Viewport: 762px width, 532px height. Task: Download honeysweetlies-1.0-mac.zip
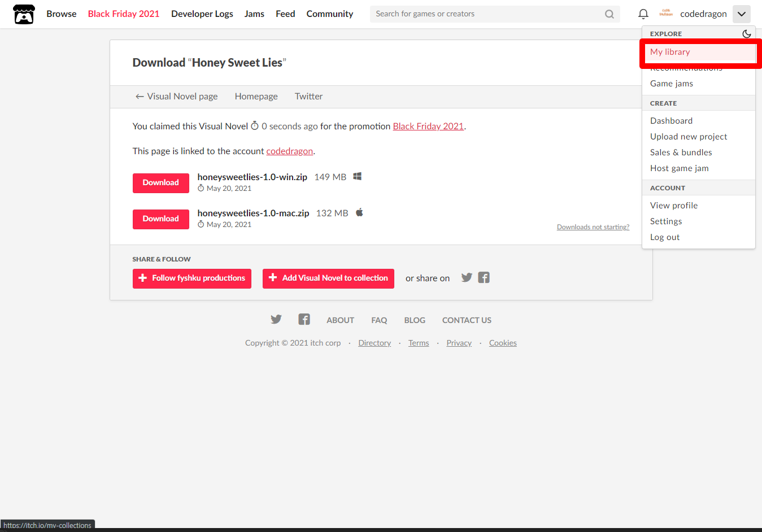161,219
